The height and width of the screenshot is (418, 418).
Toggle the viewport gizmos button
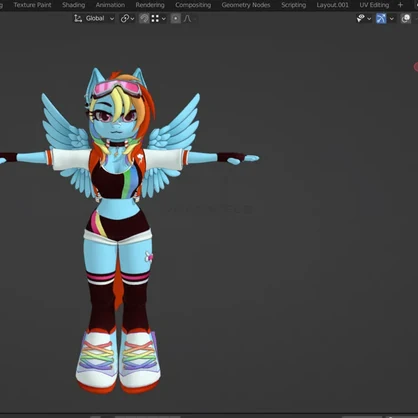(381, 19)
